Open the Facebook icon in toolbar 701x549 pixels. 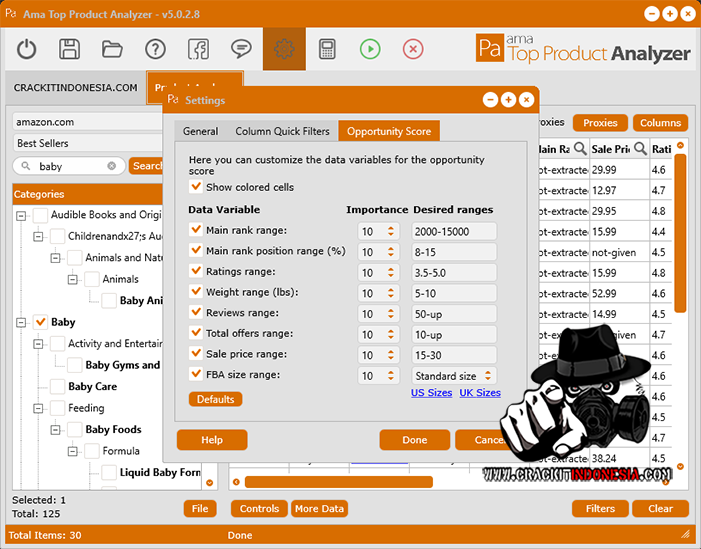pyautogui.click(x=198, y=49)
